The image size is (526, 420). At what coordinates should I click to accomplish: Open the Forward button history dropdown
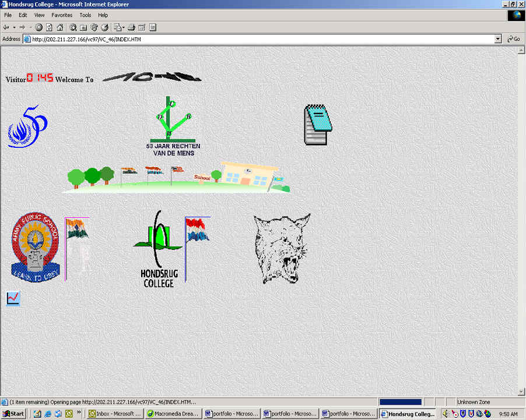(30, 27)
